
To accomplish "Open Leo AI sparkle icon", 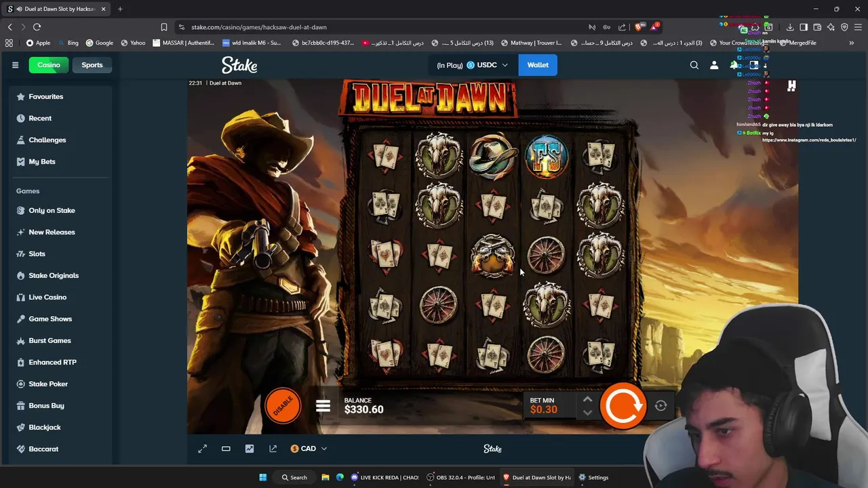I will coord(831,27).
